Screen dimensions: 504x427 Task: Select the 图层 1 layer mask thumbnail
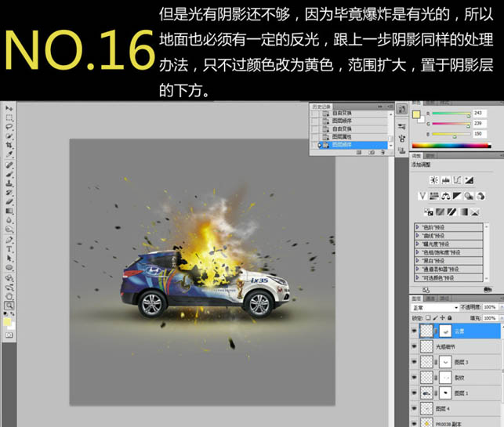[x=445, y=393]
